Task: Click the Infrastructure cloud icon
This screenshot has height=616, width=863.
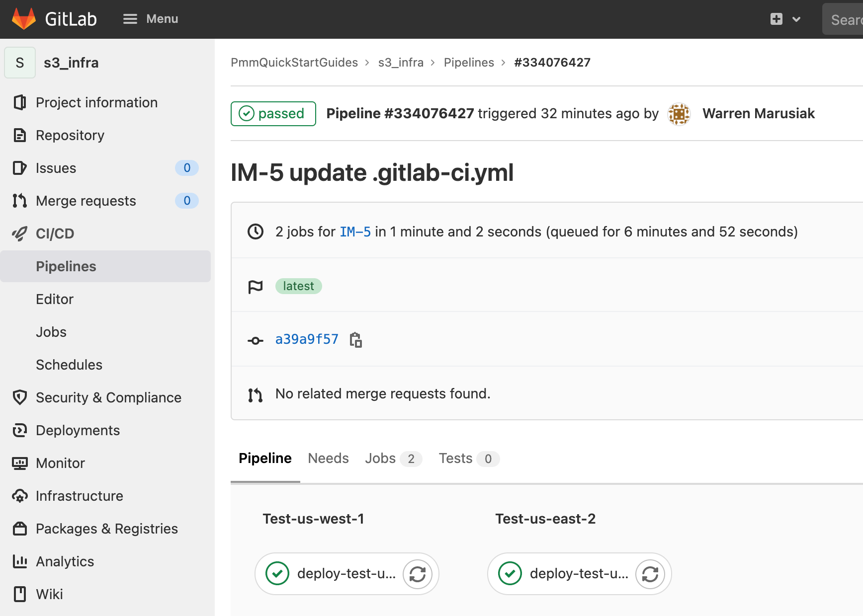Action: (19, 496)
